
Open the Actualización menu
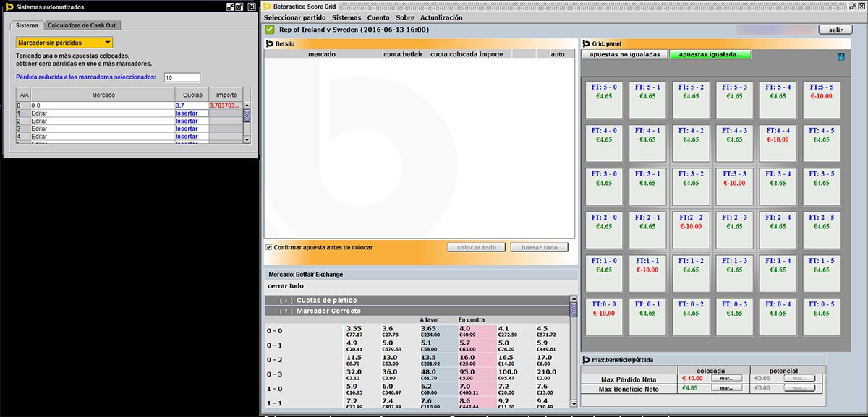tap(442, 17)
